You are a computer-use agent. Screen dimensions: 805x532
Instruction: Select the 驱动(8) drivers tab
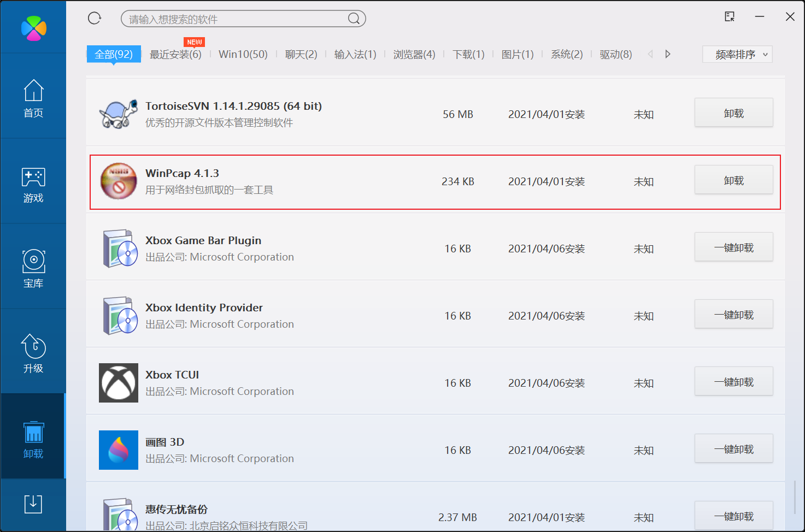click(615, 54)
